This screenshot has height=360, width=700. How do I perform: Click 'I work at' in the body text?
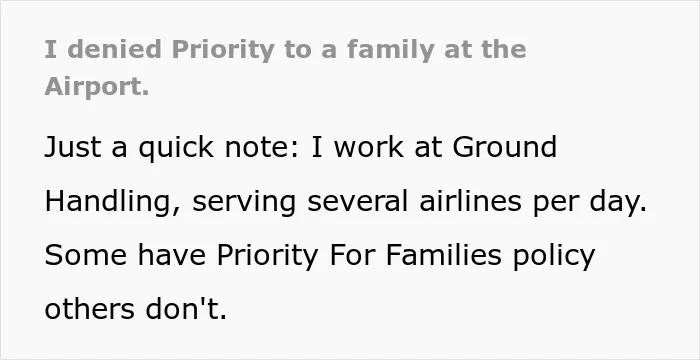click(377, 147)
